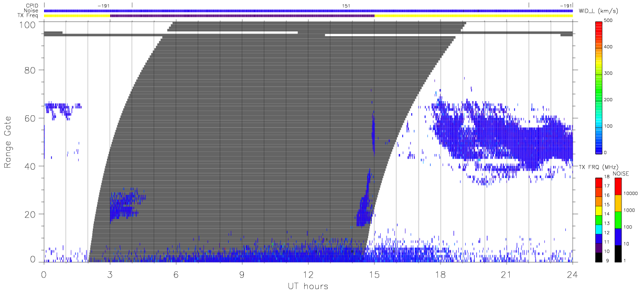Pick the green swatch in NOISE legend
644x297 pixels.
[618, 219]
